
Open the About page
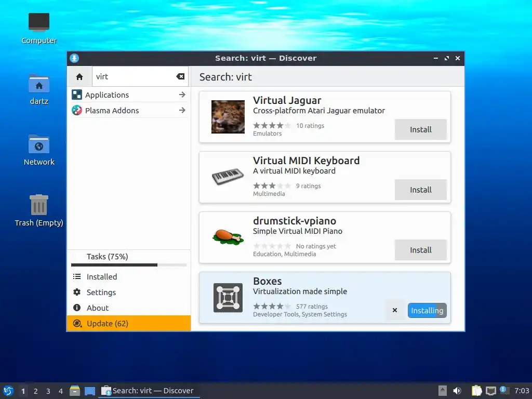tap(129, 308)
